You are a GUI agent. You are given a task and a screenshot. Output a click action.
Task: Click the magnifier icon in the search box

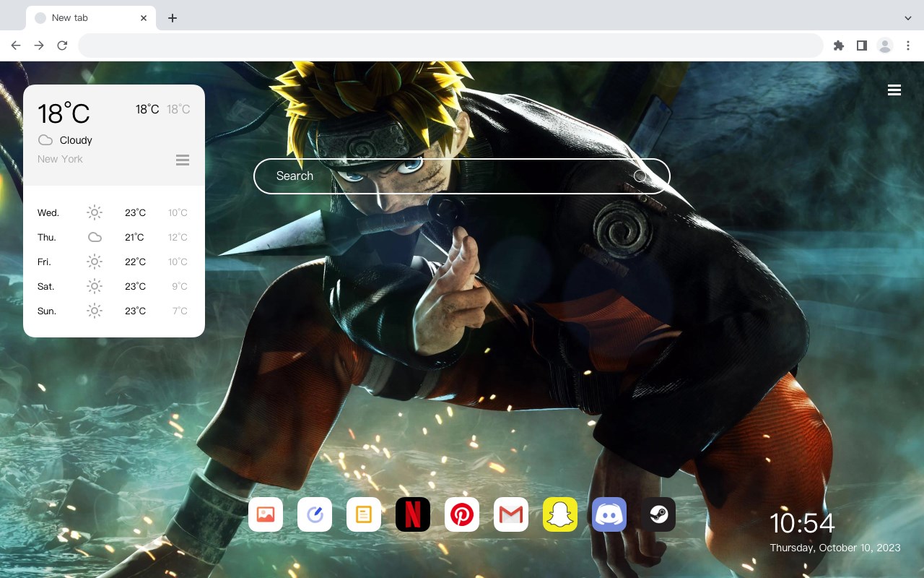[640, 176]
